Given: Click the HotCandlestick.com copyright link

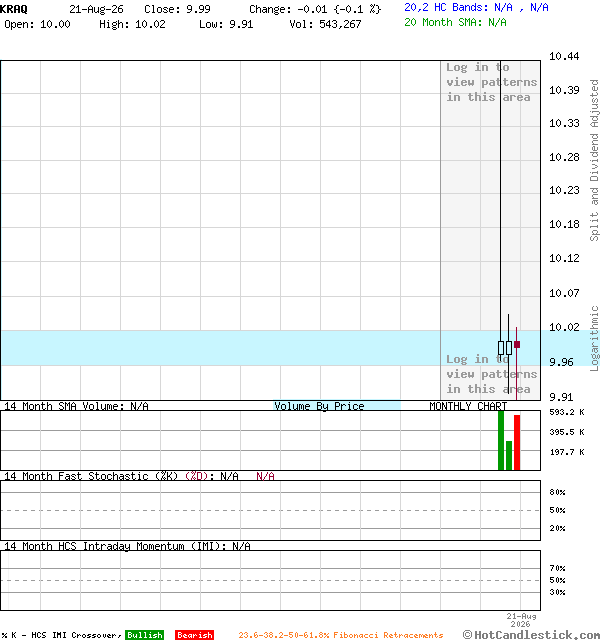Looking at the screenshot, I should (x=531, y=635).
